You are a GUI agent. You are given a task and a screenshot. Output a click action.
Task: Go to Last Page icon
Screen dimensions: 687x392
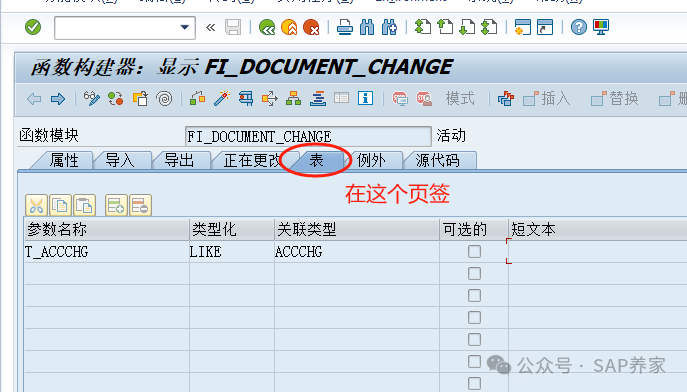click(x=489, y=27)
